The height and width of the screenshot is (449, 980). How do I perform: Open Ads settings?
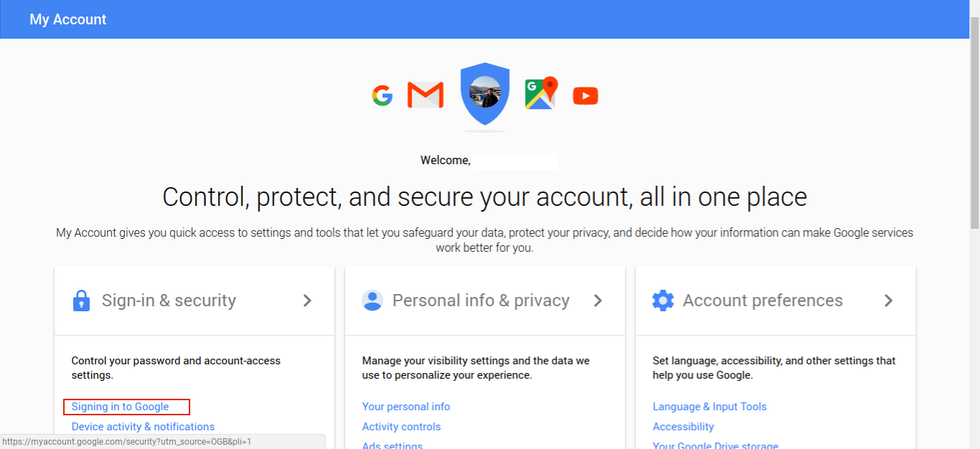click(x=391, y=445)
